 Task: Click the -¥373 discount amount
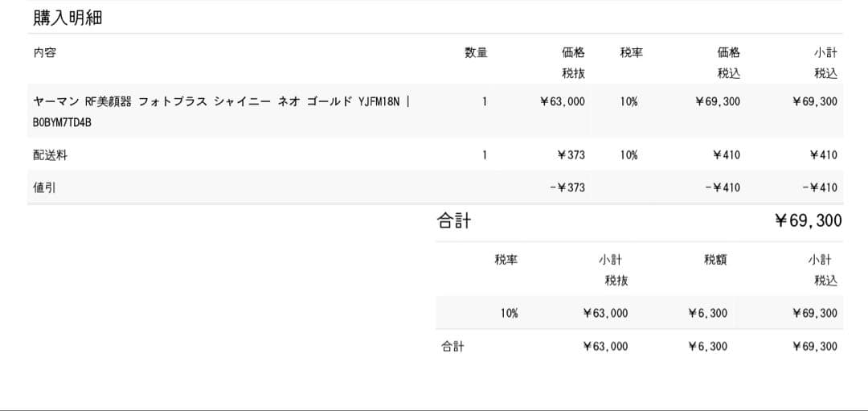point(567,187)
